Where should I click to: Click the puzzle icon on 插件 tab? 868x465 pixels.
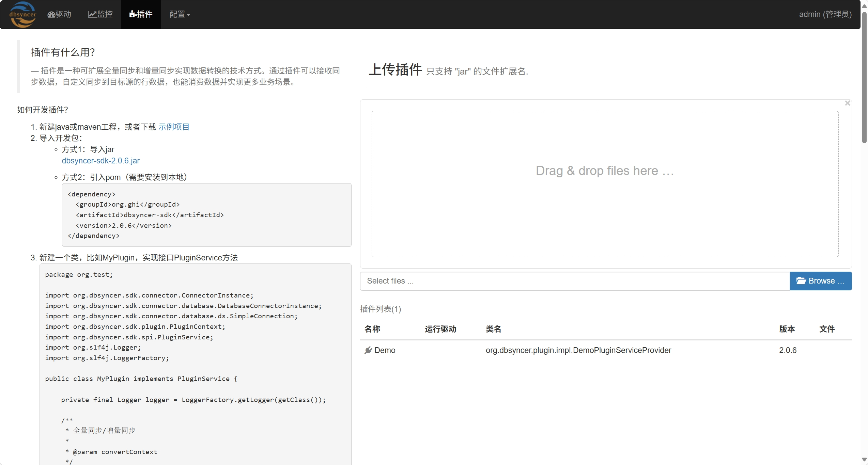click(x=133, y=14)
